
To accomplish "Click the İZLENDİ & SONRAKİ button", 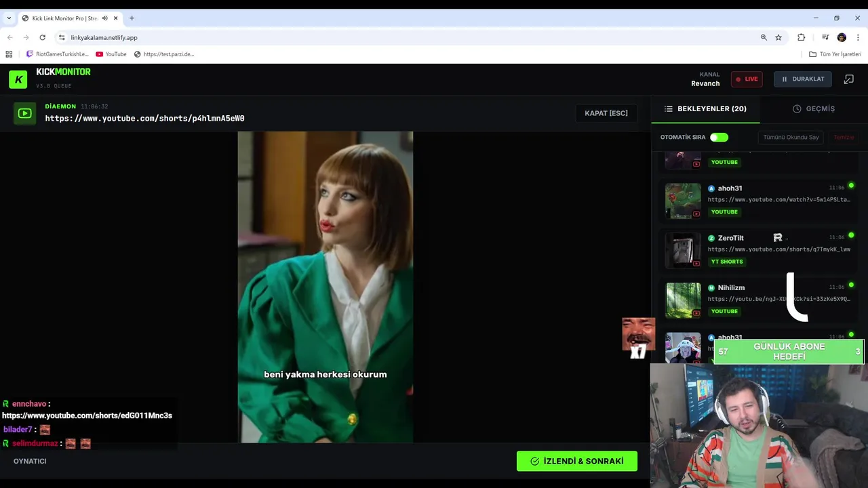I will [x=577, y=461].
